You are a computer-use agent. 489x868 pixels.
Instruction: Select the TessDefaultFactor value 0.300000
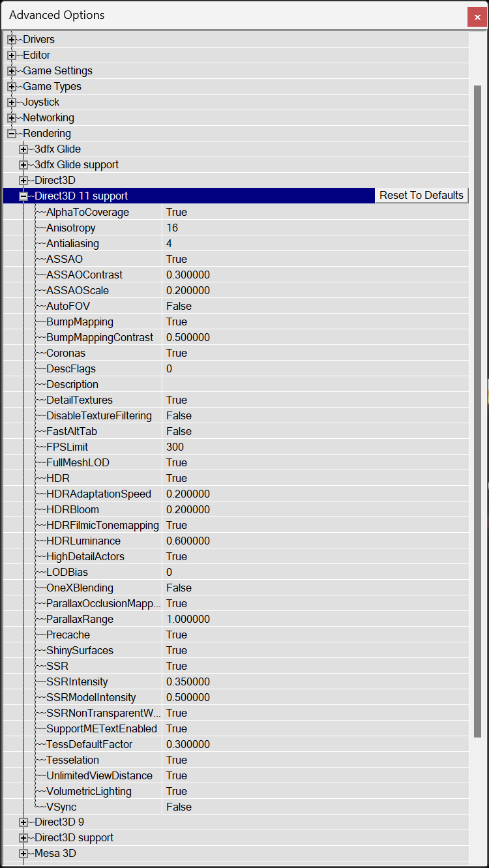188,744
